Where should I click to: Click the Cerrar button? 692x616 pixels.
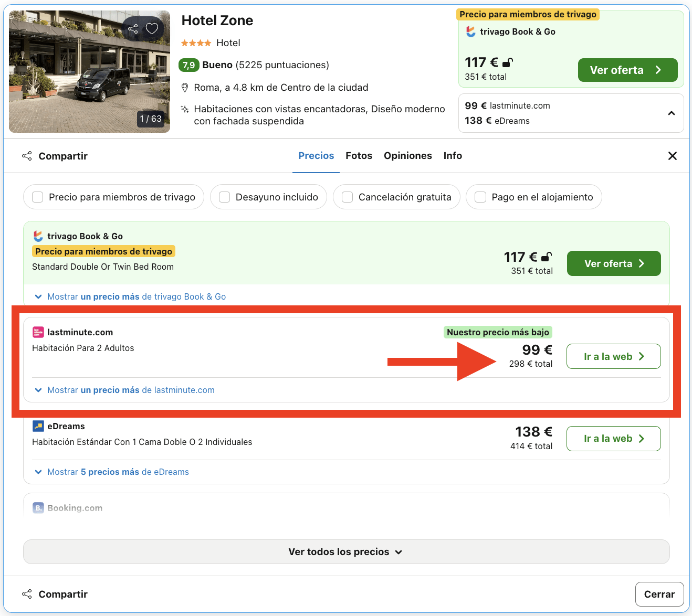tap(659, 594)
